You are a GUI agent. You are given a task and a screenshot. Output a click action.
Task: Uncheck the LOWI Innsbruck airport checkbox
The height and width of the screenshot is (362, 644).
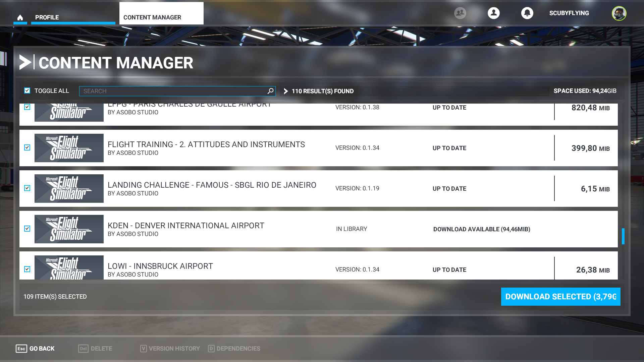(x=27, y=269)
